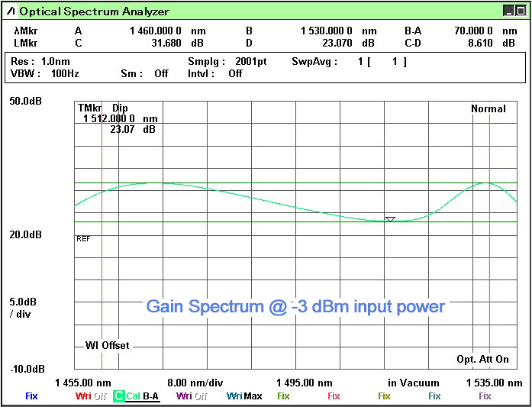Select the blue Fix trace label
Viewport: 532px width, 407px height.
pos(31,396)
